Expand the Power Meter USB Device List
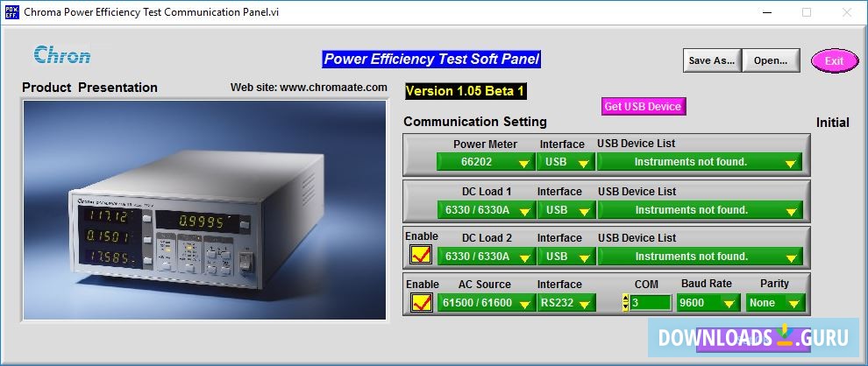This screenshot has height=366, width=868. pos(700,162)
